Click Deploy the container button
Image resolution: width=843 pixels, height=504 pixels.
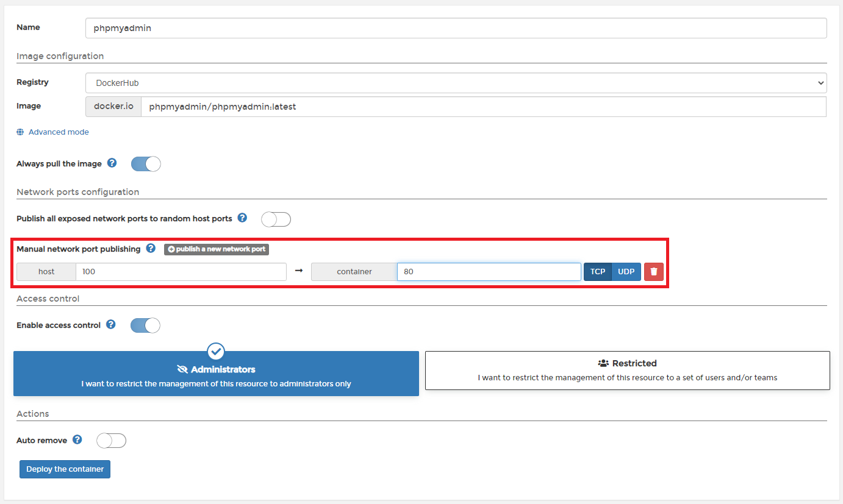point(65,469)
